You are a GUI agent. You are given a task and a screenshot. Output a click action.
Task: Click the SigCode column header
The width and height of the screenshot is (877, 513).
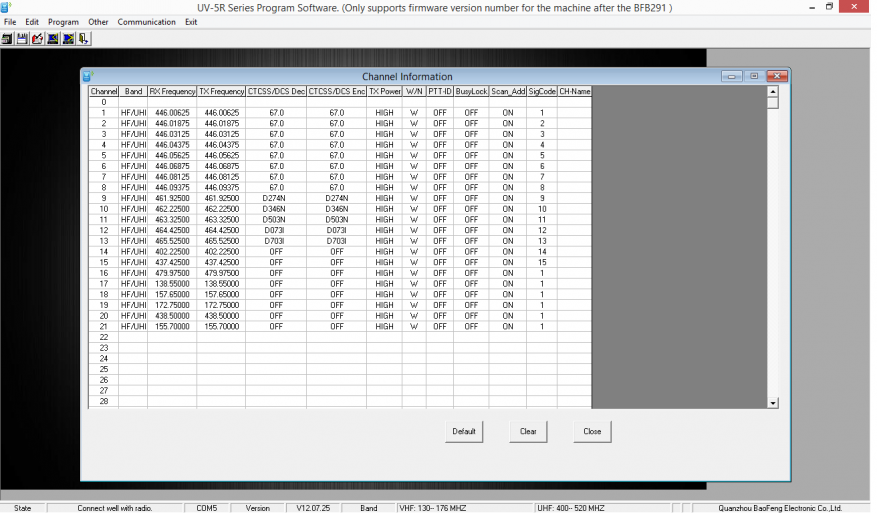coord(542,91)
